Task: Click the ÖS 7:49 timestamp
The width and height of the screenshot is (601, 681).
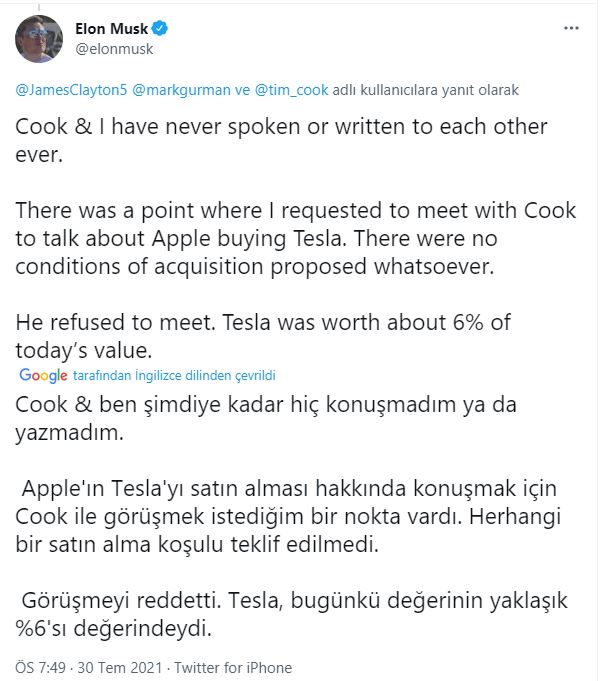Action: [39, 667]
